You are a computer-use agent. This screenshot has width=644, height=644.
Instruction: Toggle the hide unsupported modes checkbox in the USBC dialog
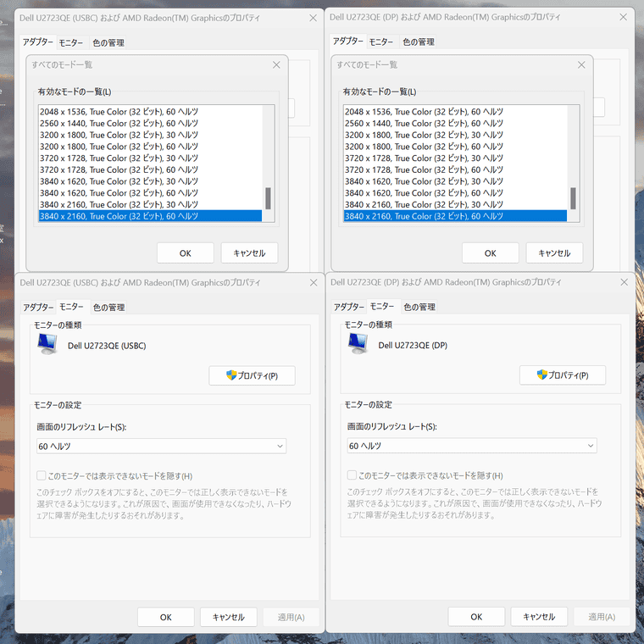point(41,475)
